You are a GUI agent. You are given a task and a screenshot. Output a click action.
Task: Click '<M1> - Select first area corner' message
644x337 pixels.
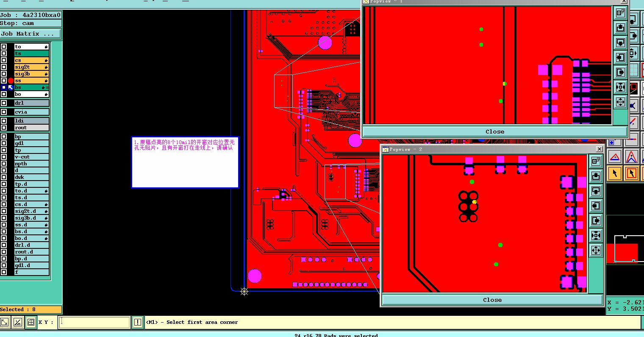pyautogui.click(x=192, y=322)
